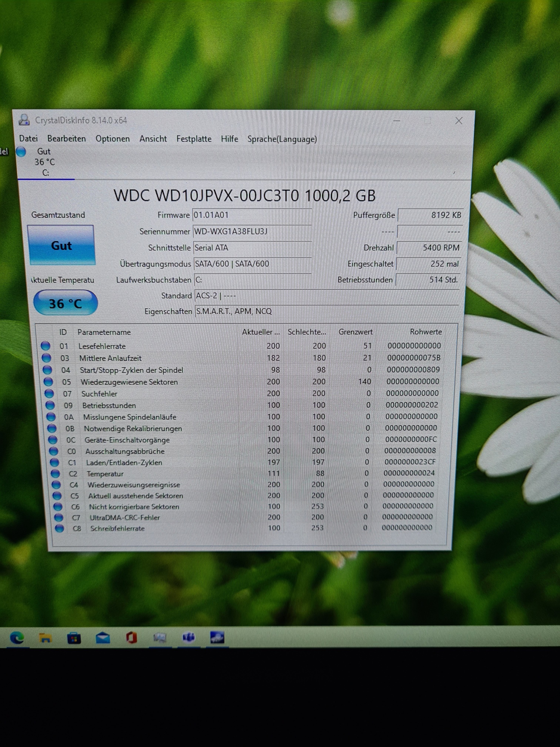
Task: Click the blue Gut health status button
Action: coord(61,245)
